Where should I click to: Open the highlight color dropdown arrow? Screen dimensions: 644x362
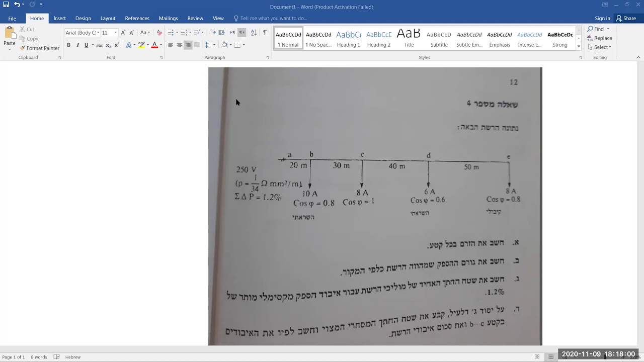click(147, 45)
